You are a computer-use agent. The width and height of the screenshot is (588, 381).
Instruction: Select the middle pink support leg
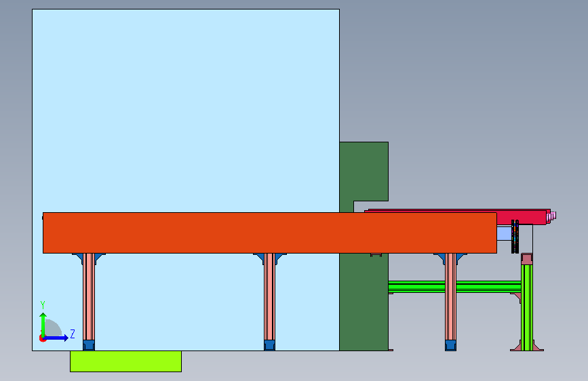[x=270, y=297]
